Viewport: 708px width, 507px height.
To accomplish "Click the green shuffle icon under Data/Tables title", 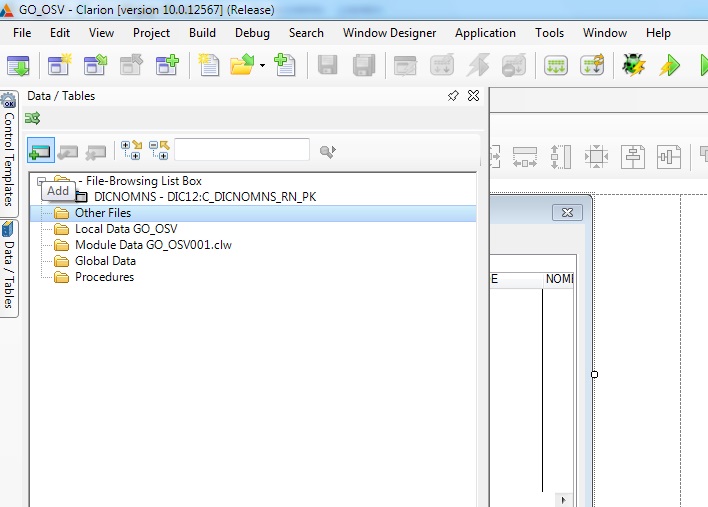I will click(x=33, y=118).
